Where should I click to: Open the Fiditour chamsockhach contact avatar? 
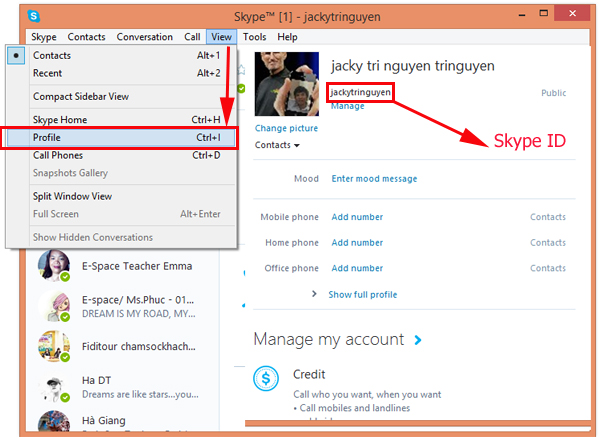click(52, 346)
